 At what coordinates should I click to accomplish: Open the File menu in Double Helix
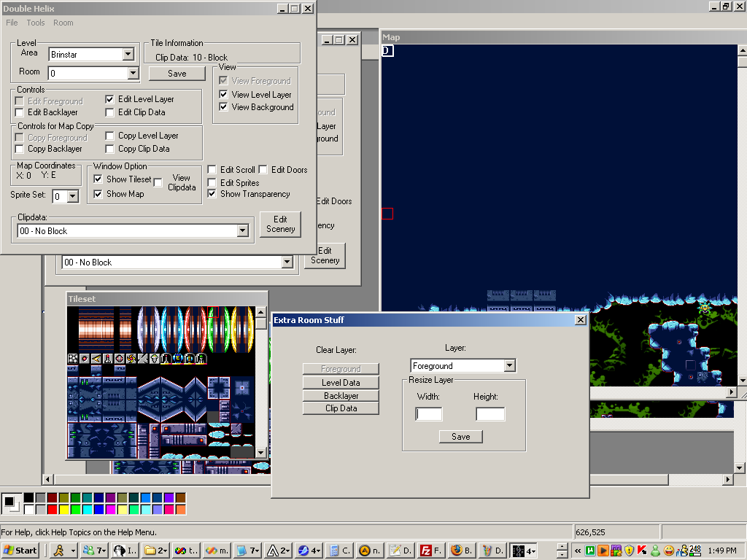[x=12, y=23]
